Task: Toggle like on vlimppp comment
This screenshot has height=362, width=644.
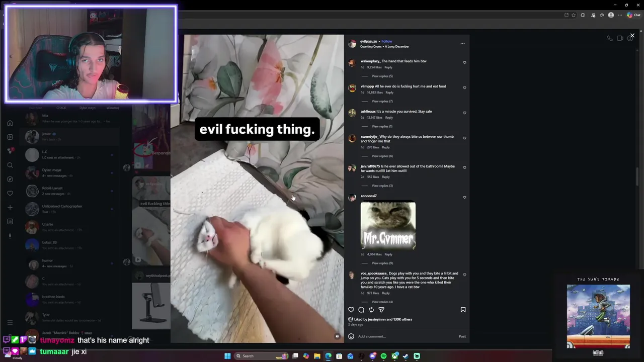Action: tap(464, 88)
